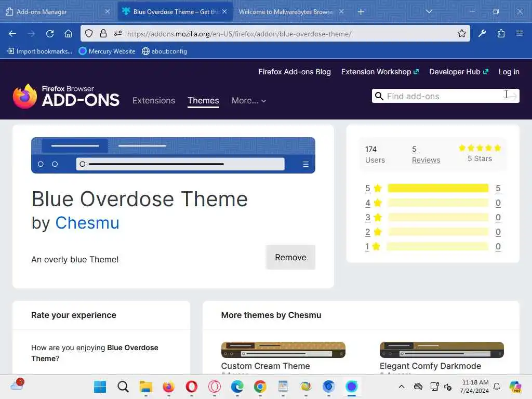Click Log in
The height and width of the screenshot is (399, 532).
click(x=509, y=72)
